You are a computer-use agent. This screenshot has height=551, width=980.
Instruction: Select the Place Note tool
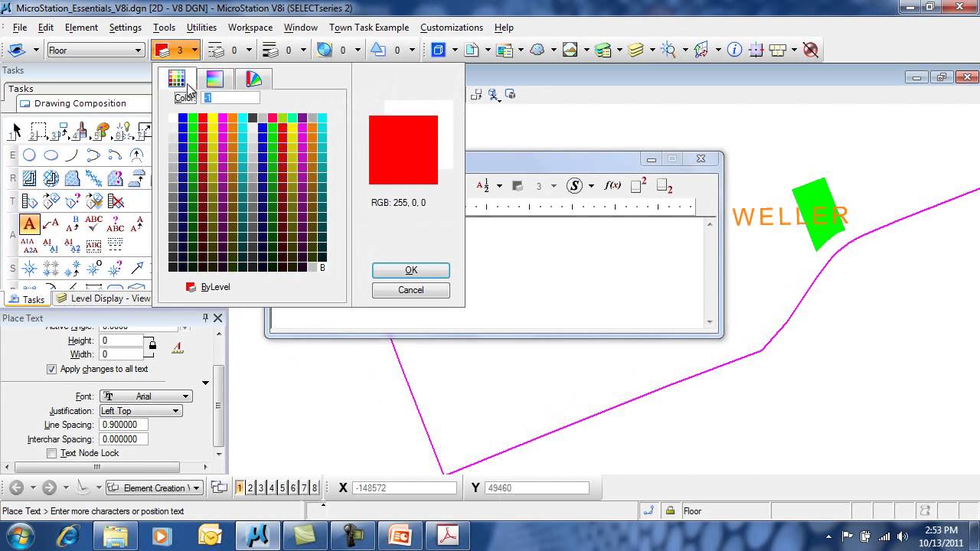(x=51, y=224)
